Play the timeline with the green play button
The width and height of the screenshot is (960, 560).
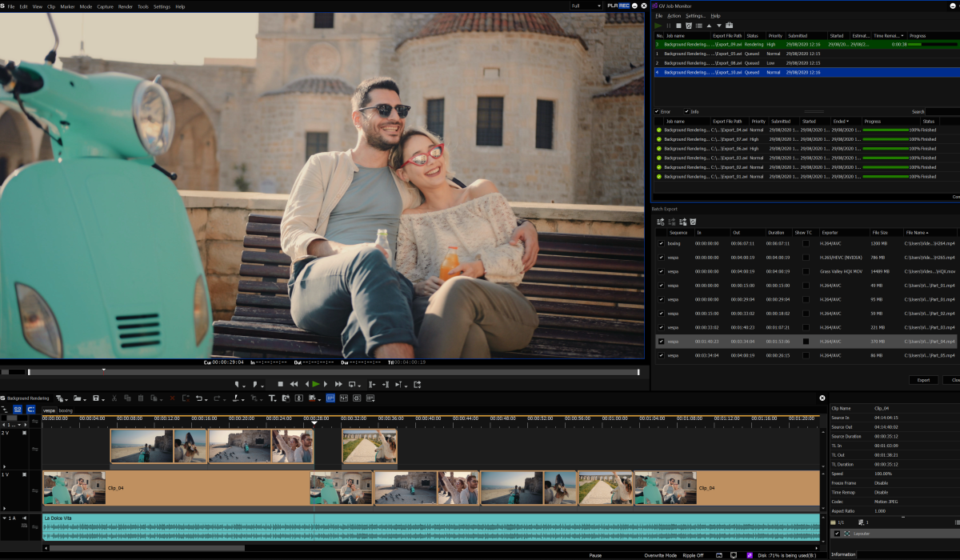click(x=316, y=384)
